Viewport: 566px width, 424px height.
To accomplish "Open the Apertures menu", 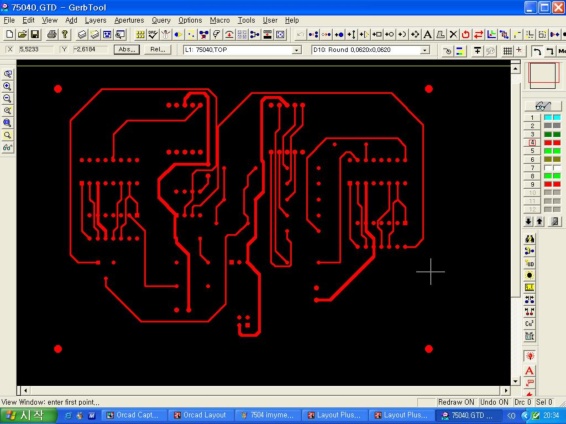I will point(129,20).
